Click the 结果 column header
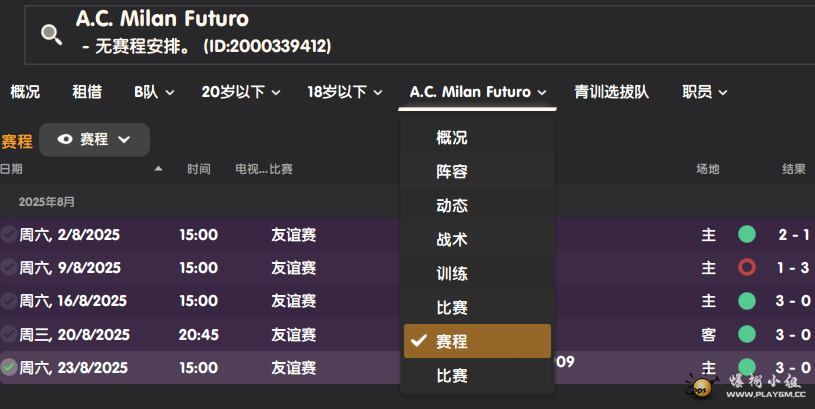This screenshot has height=409, width=815. tap(793, 169)
